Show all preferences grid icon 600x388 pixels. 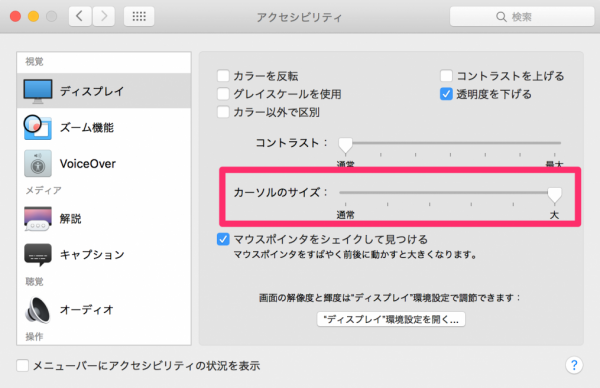click(x=139, y=16)
